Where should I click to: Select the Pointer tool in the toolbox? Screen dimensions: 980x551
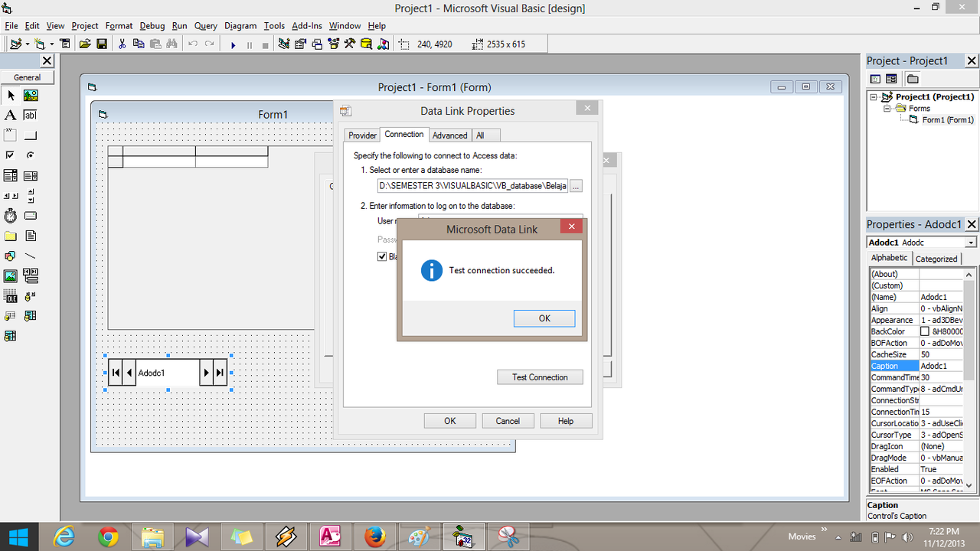[11, 96]
